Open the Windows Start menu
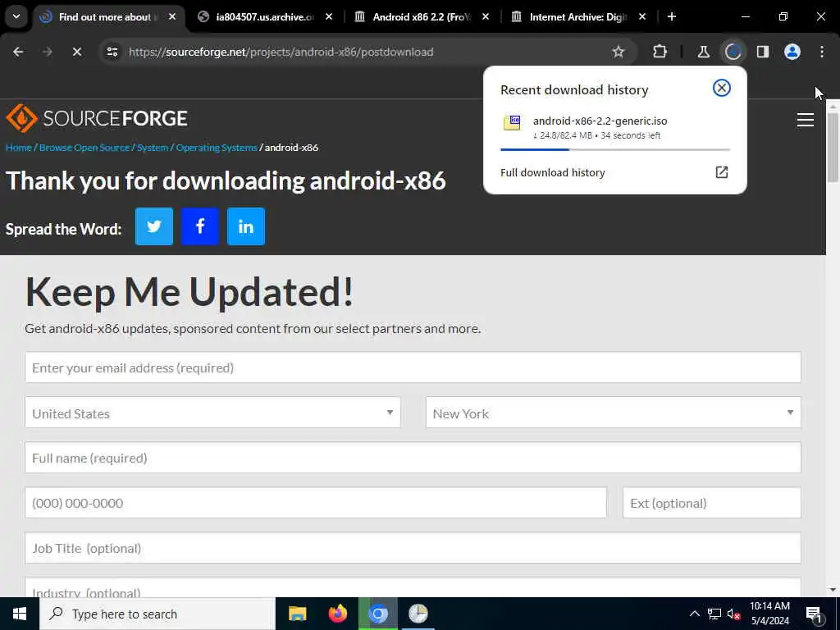 pos(20,614)
